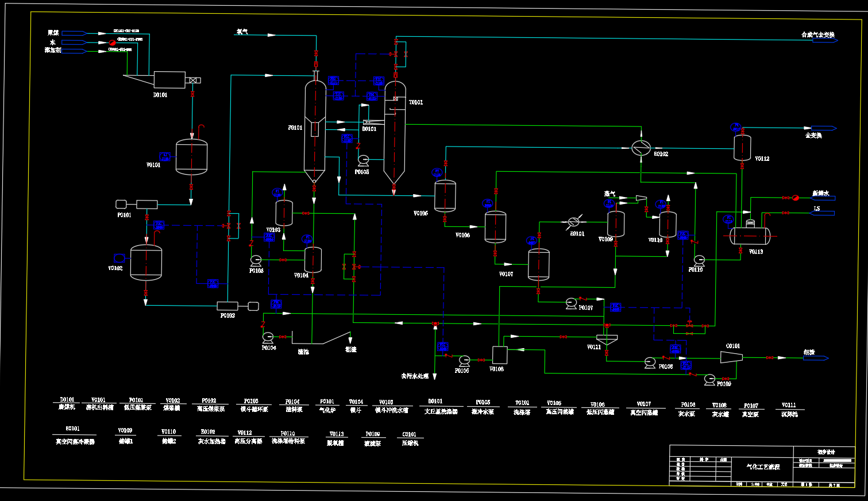Select the V0113 horizontal deaerator tank

pyautogui.click(x=750, y=235)
